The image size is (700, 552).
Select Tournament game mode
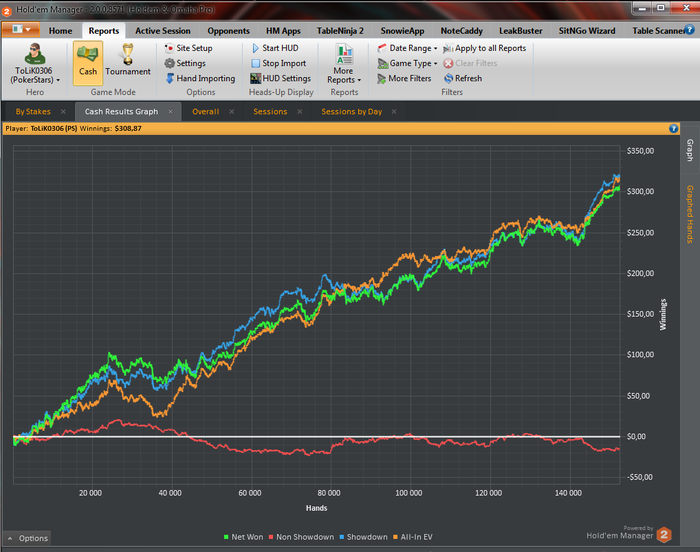(x=128, y=63)
